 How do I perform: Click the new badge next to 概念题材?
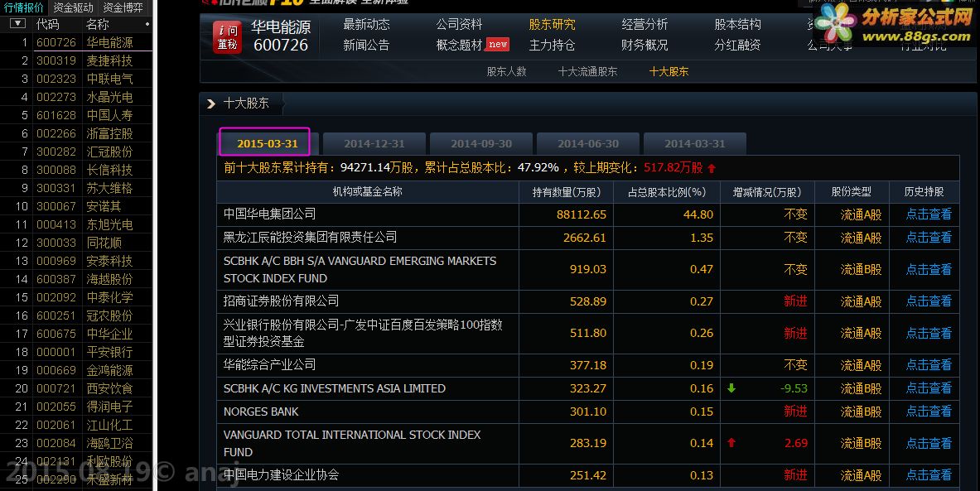click(x=498, y=45)
